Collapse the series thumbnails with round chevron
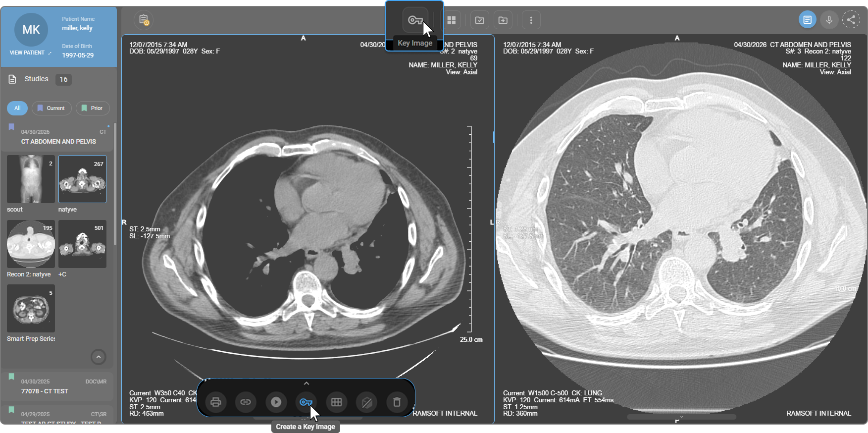This screenshot has width=868, height=433. pyautogui.click(x=99, y=357)
